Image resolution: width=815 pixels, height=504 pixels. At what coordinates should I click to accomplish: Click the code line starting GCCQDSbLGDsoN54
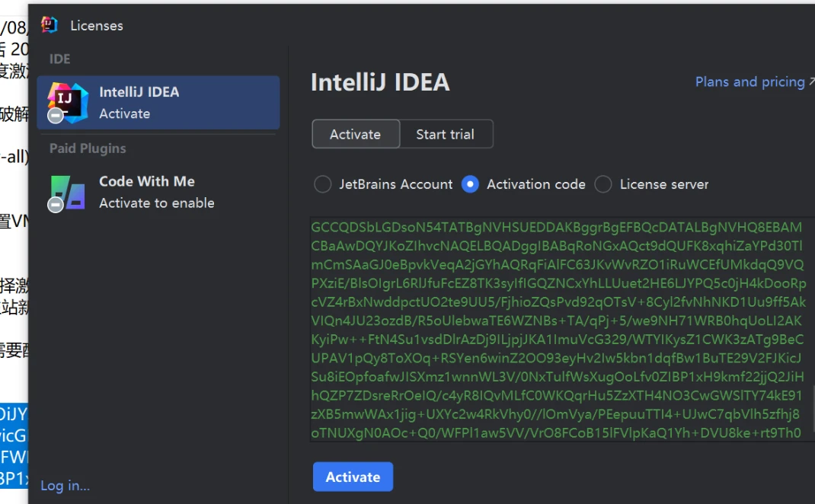tap(556, 227)
